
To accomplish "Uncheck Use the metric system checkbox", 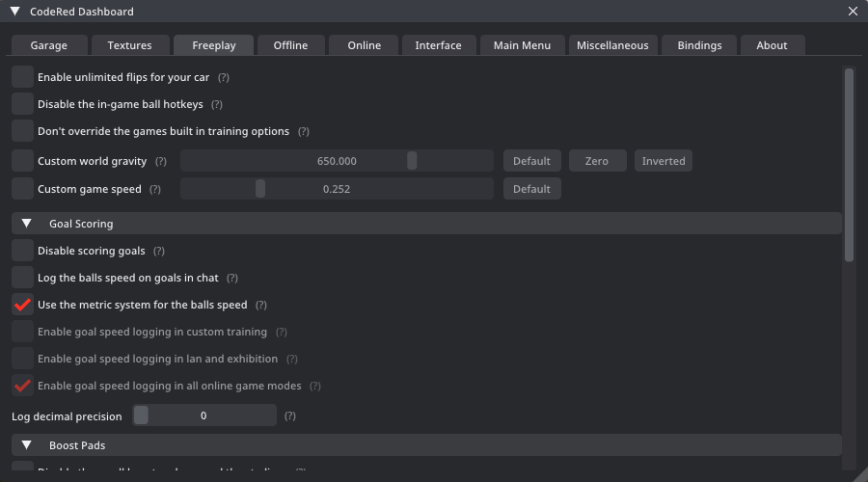I will tap(22, 305).
